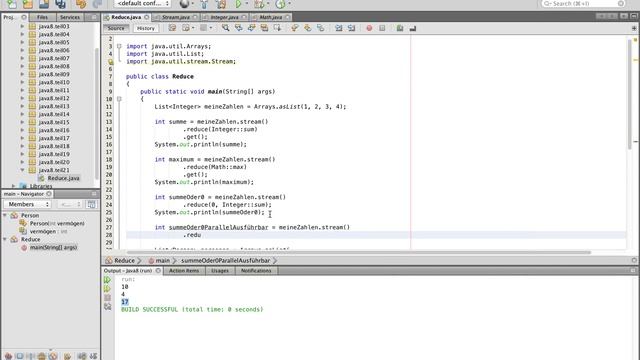Click the Shift Line Left icon
This screenshot has height=360, width=640.
(338, 28)
